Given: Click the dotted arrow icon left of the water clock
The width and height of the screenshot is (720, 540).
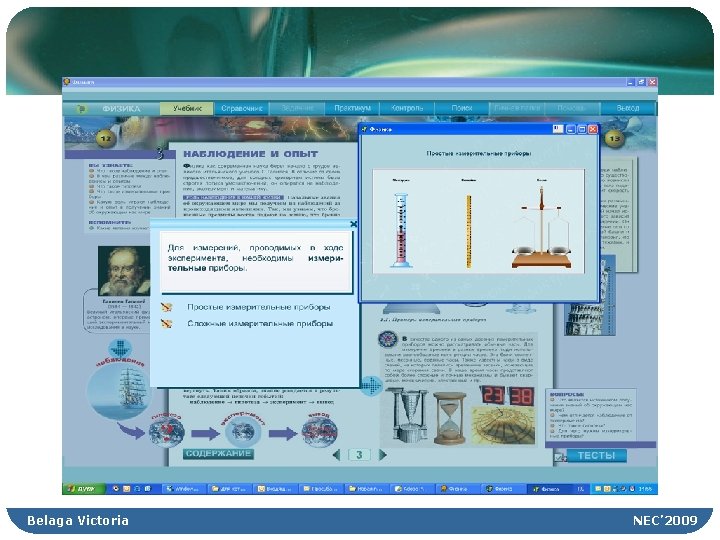Looking at the screenshot, I should tap(371, 386).
